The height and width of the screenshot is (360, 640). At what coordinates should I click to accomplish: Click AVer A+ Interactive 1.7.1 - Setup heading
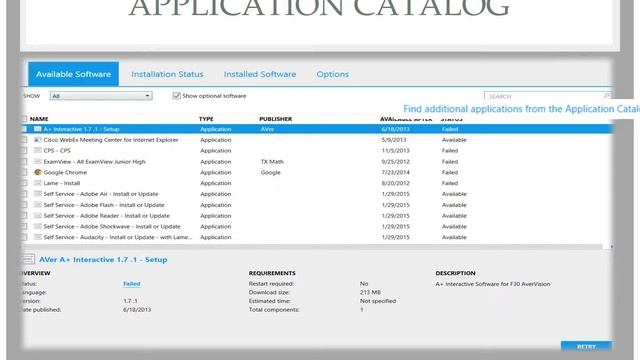coord(103,260)
